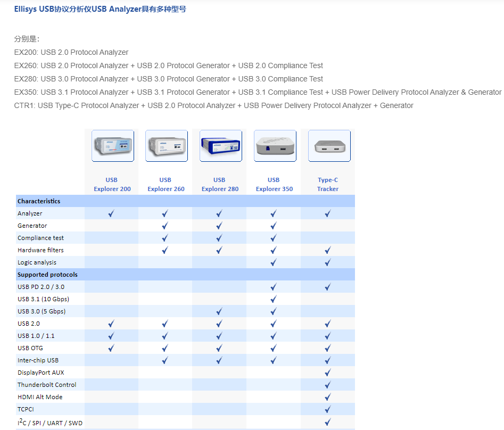
Task: Open the USB Explorer 200 link
Action: pos(112,184)
